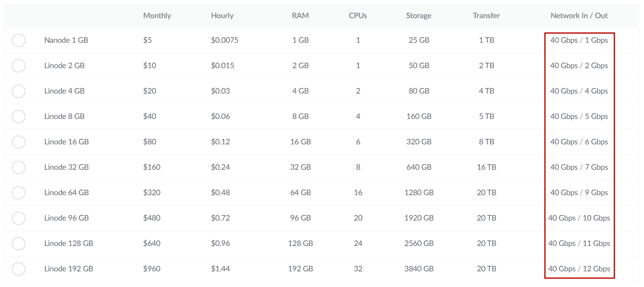Select the Linode 192 GB radio button
Screen dimensions: 644x287
coord(19,269)
